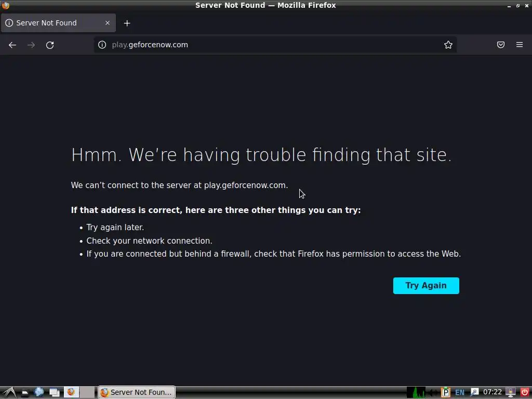This screenshot has height=399, width=532.
Task: Minimize the Firefox window
Action: [509, 6]
